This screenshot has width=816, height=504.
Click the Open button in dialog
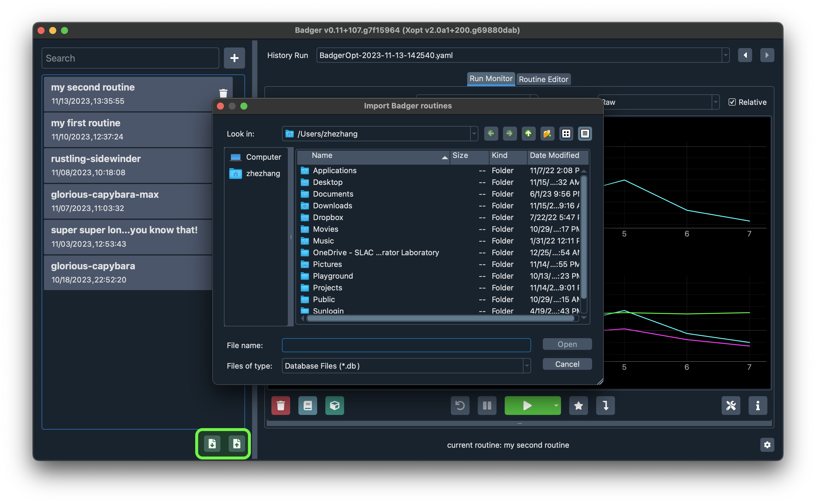[567, 344]
